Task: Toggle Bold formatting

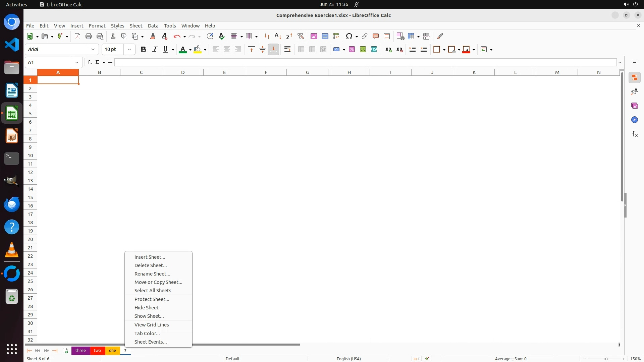Action: 144,50
